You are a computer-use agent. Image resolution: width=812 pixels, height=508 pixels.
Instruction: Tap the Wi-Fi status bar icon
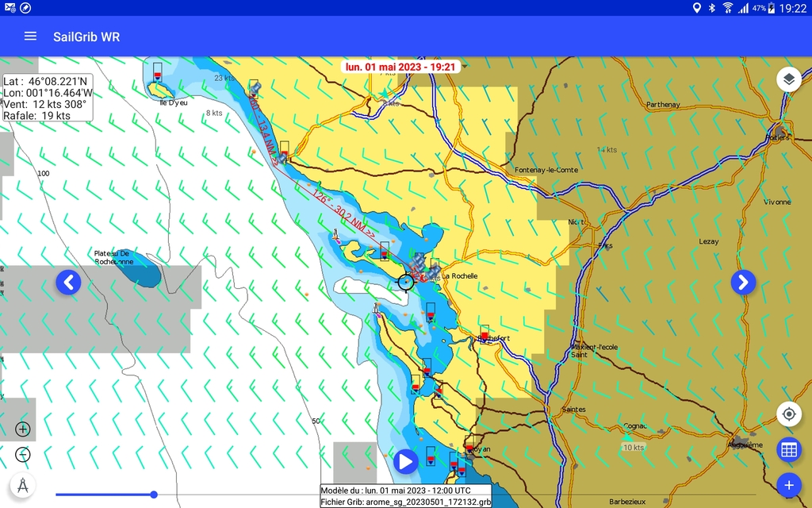coord(728,8)
